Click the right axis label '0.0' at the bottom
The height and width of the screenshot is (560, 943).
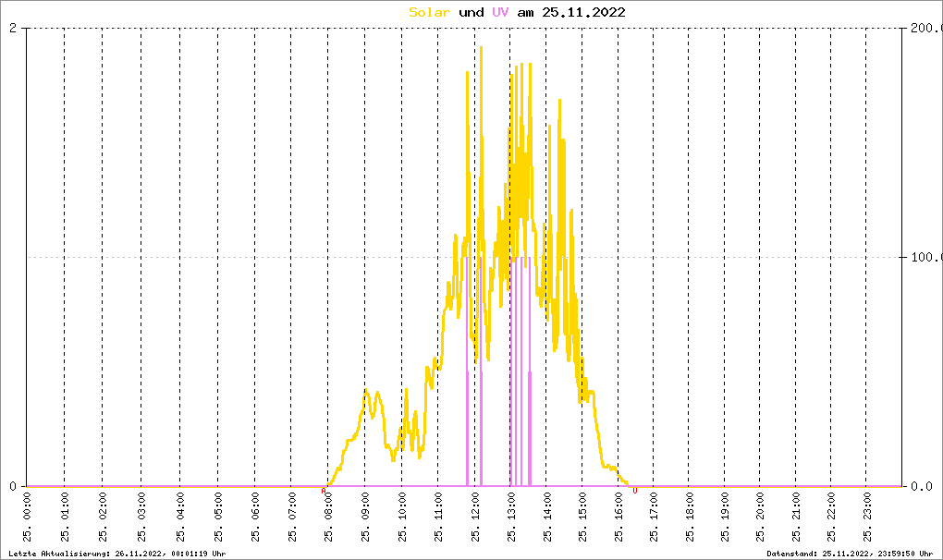tap(922, 486)
